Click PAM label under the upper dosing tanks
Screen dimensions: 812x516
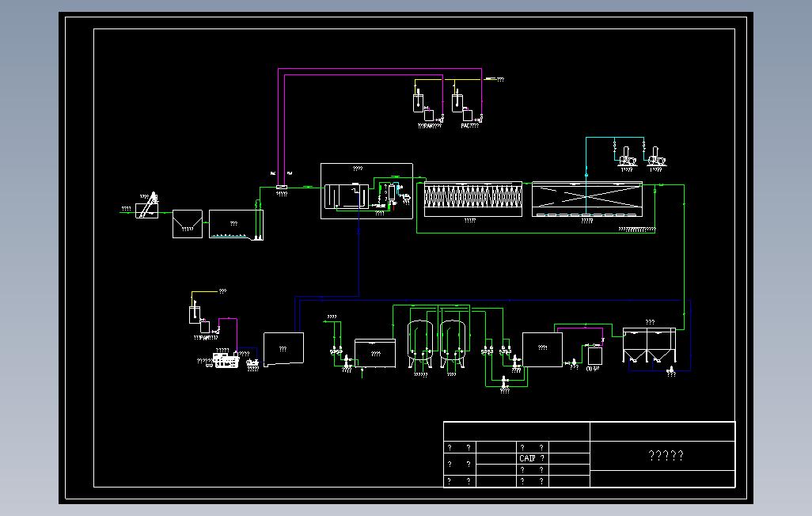tap(429, 126)
